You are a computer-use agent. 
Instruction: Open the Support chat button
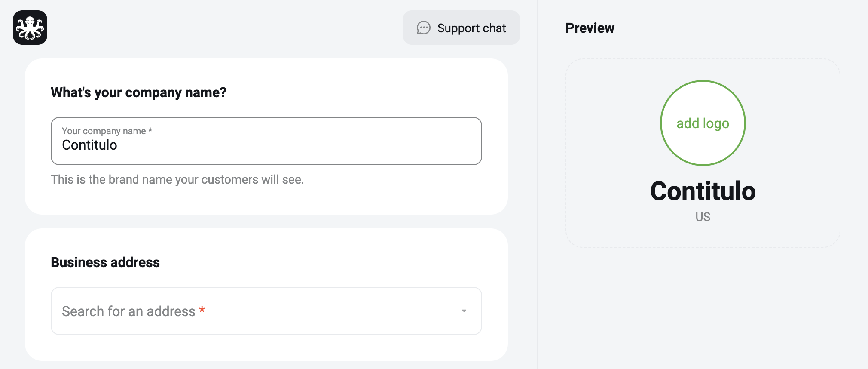pyautogui.click(x=462, y=28)
